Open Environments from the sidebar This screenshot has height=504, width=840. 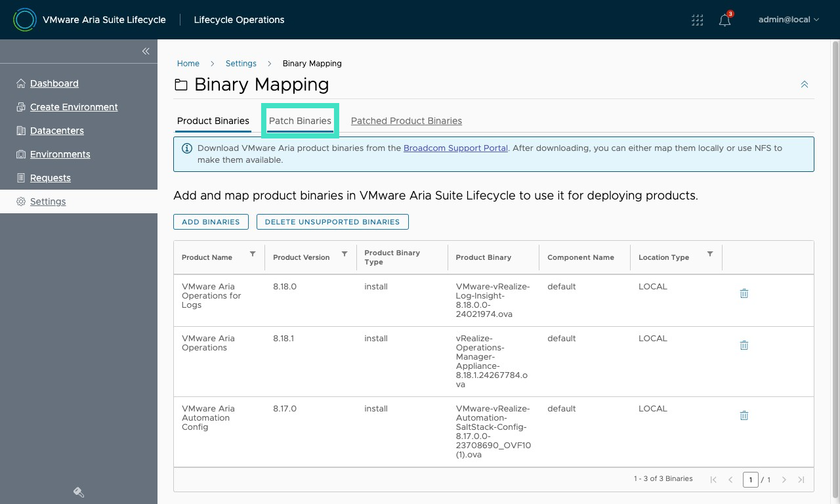pos(60,154)
